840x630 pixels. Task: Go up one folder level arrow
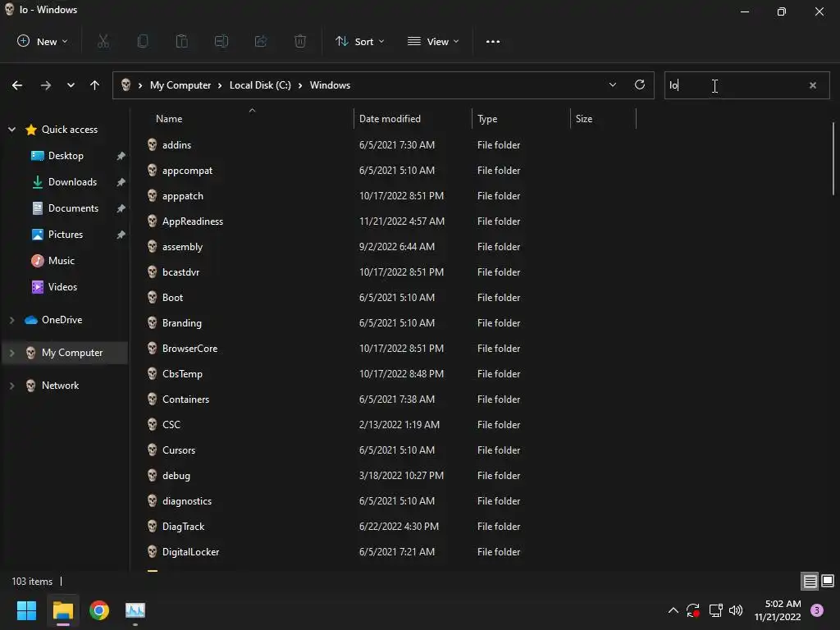[x=95, y=85]
